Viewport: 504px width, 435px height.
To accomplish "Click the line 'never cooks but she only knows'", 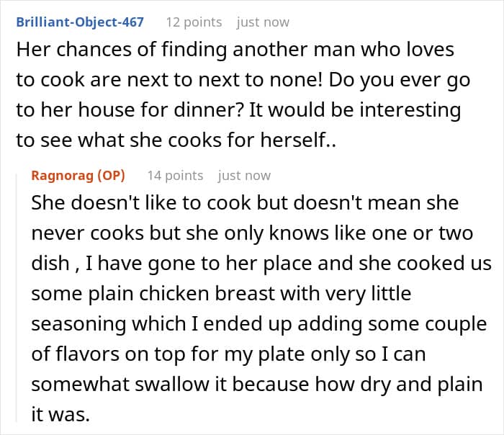I will tap(252, 233).
